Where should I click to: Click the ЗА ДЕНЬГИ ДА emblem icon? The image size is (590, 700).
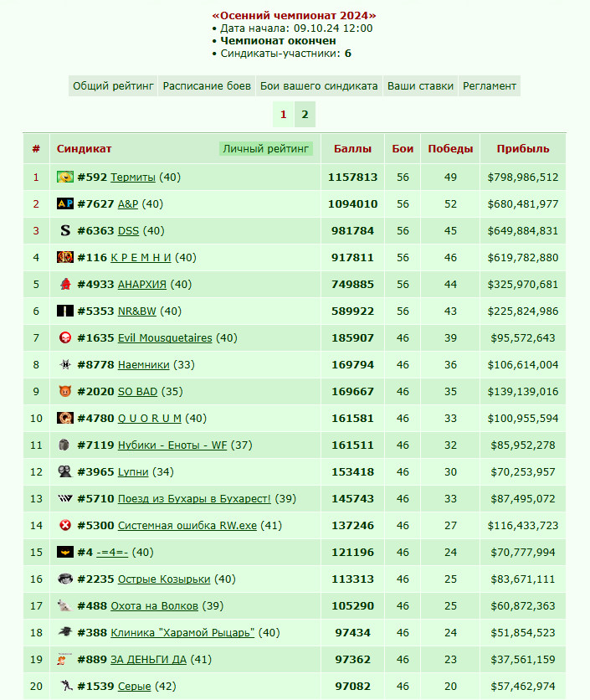63,659
